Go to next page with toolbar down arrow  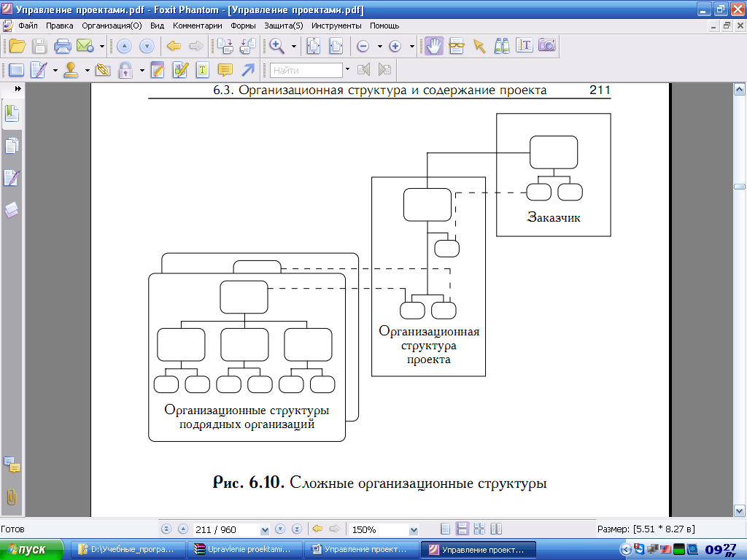coord(147,46)
